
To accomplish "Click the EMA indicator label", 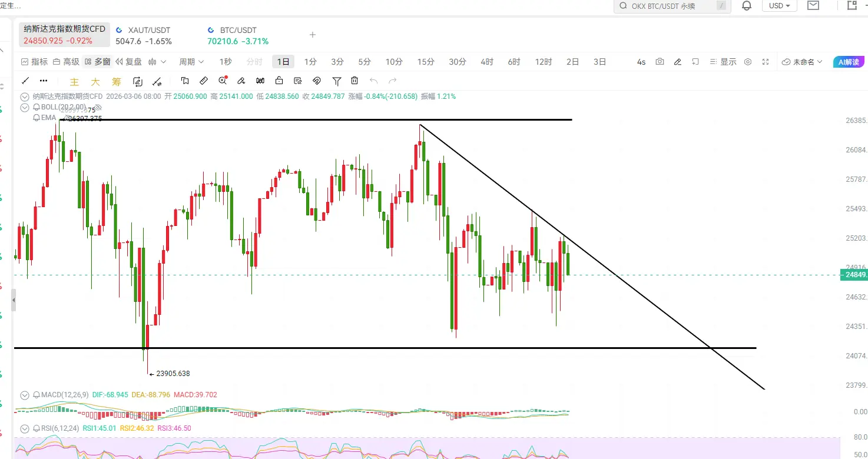I will (48, 118).
